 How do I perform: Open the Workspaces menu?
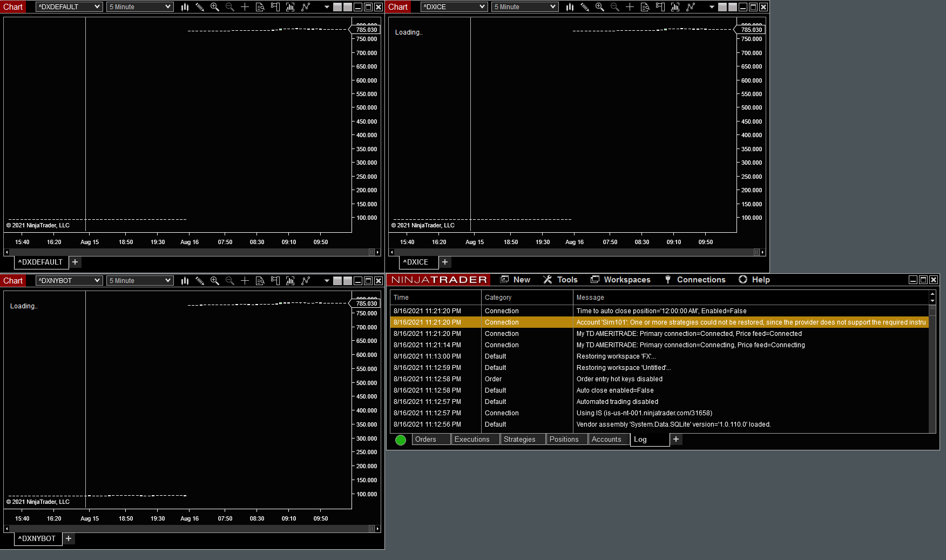[620, 280]
